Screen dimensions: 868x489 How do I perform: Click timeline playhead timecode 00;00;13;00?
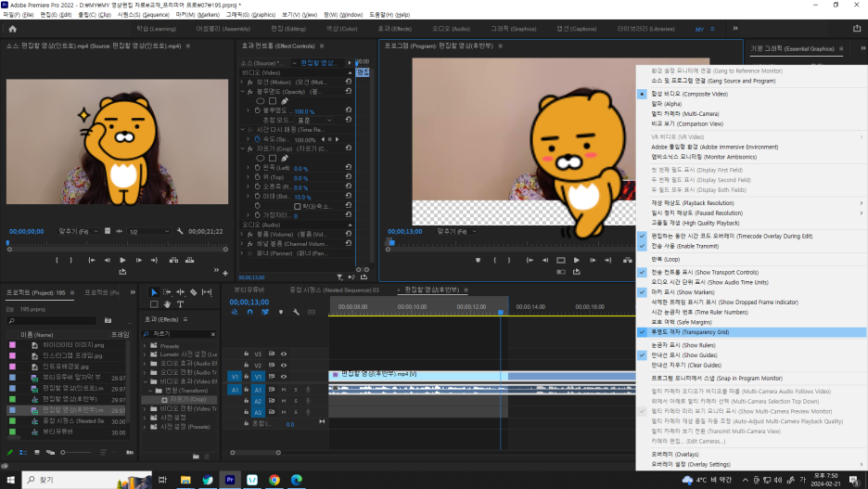click(249, 302)
